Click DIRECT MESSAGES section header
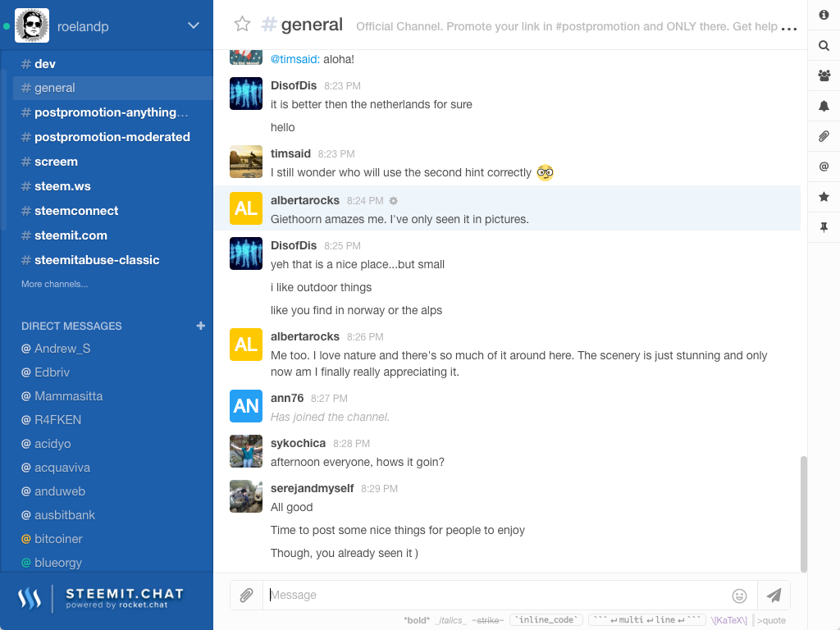The image size is (840, 630). 71,326
